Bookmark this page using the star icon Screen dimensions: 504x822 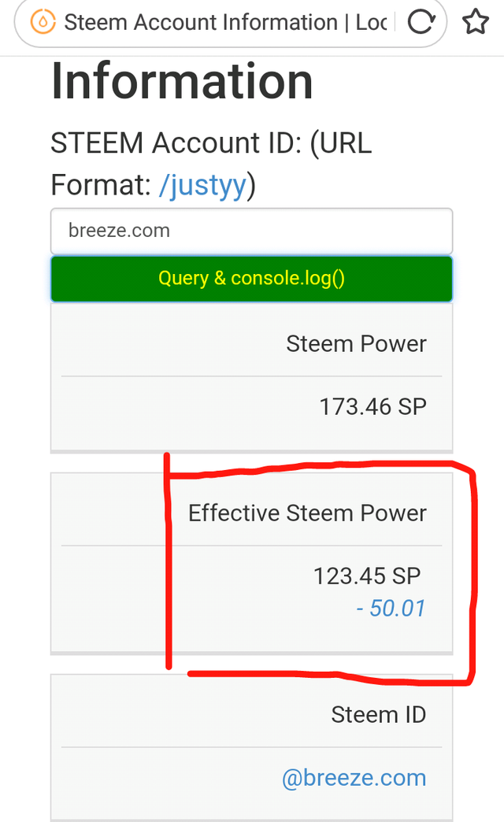coord(475,22)
